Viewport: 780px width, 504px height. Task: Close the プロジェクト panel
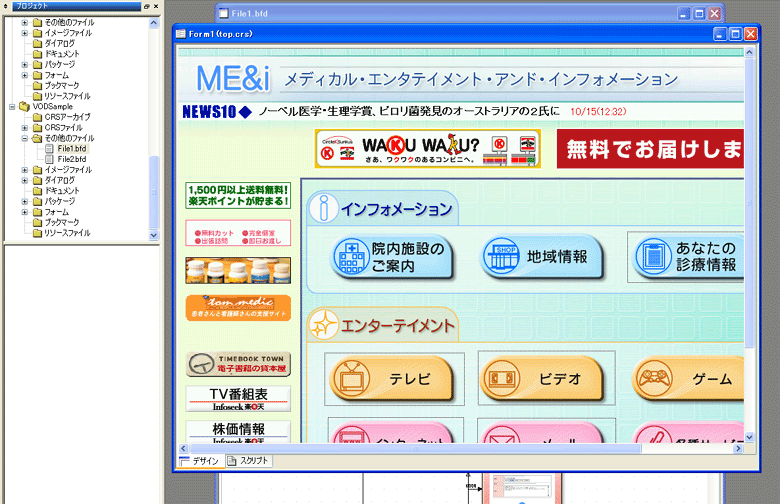[x=156, y=6]
